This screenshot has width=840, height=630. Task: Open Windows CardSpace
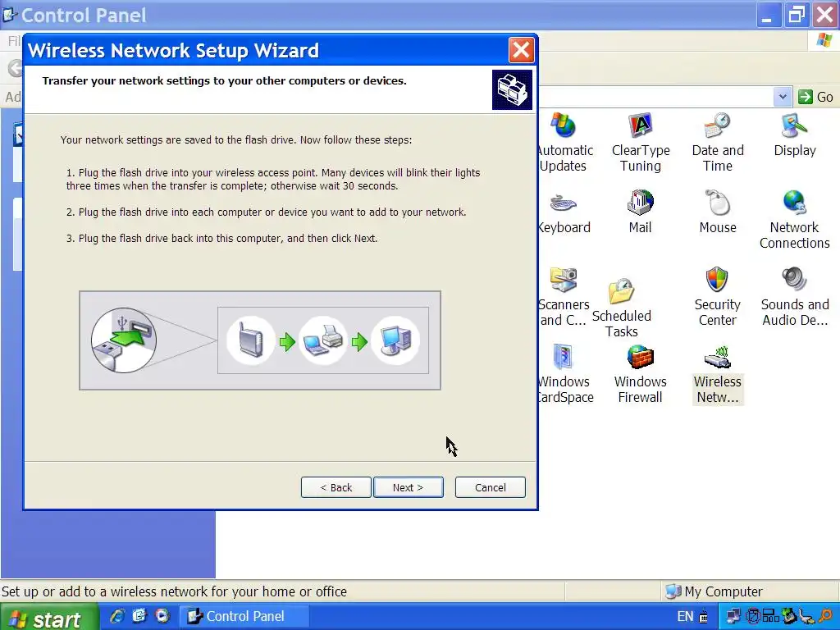tap(564, 374)
